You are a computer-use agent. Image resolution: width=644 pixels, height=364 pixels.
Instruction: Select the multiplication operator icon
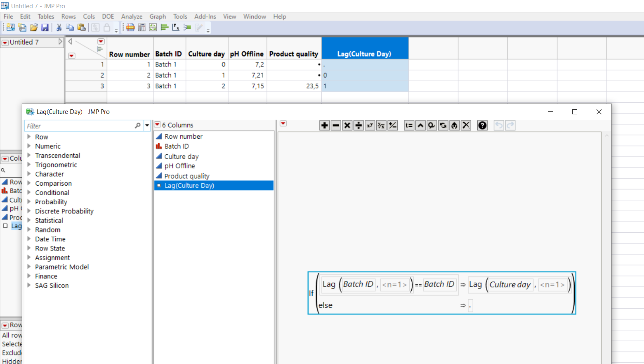347,125
